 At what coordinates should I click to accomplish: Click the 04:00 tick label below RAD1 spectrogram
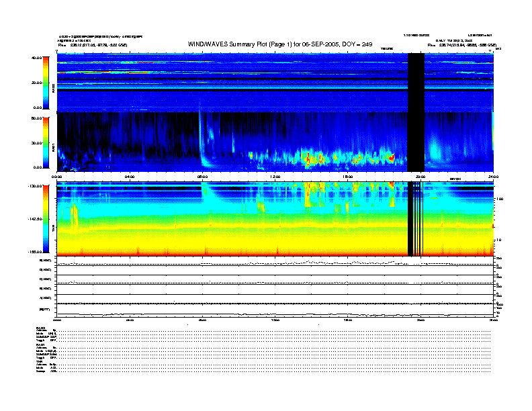(x=130, y=177)
